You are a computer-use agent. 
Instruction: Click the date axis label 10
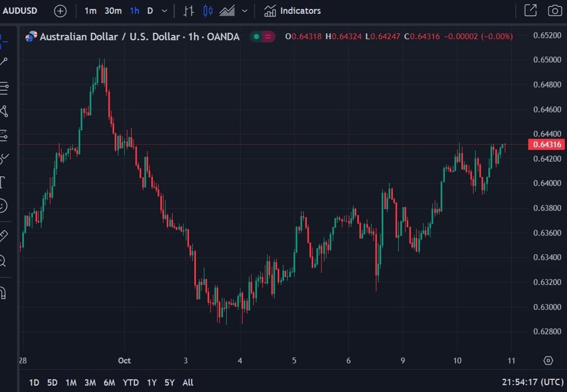(x=457, y=361)
